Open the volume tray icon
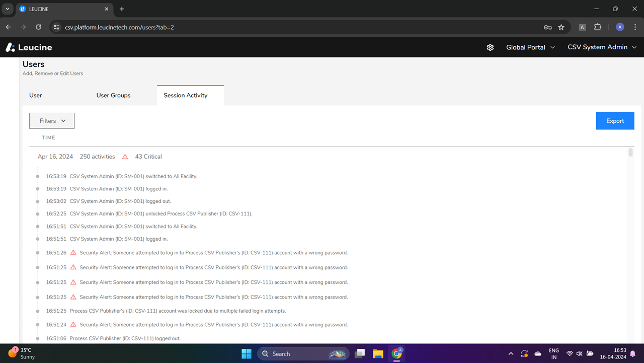 pyautogui.click(x=579, y=353)
